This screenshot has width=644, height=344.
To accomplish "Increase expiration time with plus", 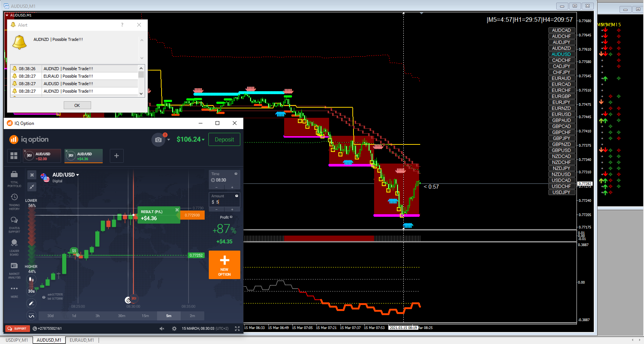I will coord(232,187).
